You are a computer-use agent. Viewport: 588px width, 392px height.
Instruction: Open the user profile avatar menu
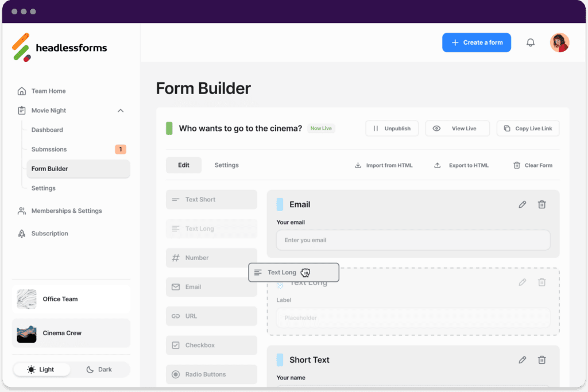pyautogui.click(x=560, y=42)
